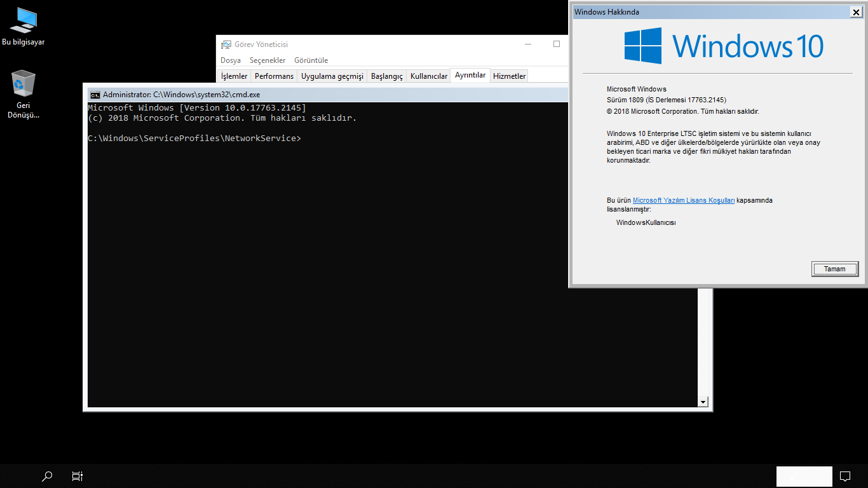Click the Görev Yöneticisi window title text
Image resolution: width=868 pixels, height=488 pixels.
[x=261, y=44]
